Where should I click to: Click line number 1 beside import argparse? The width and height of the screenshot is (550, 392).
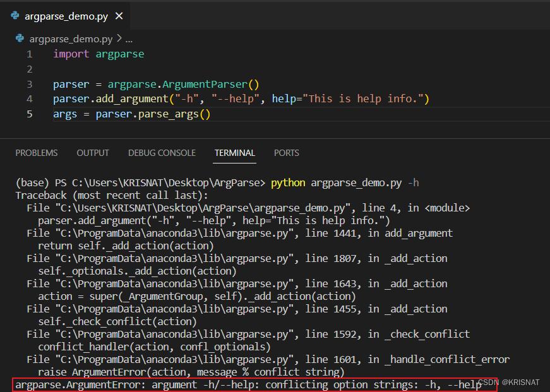coord(29,54)
